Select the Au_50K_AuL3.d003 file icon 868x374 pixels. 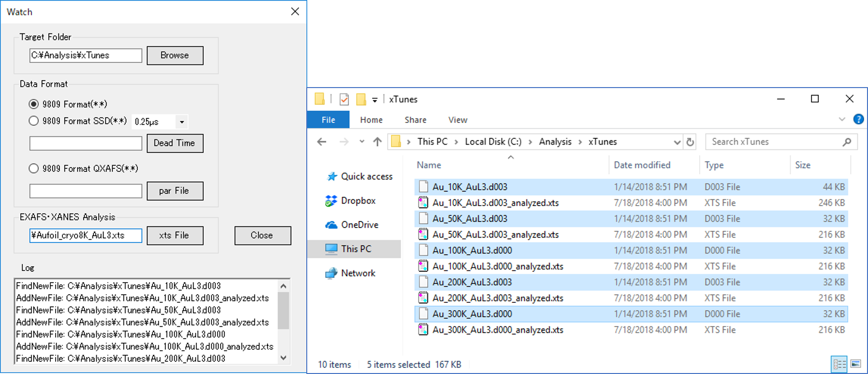[x=423, y=219]
